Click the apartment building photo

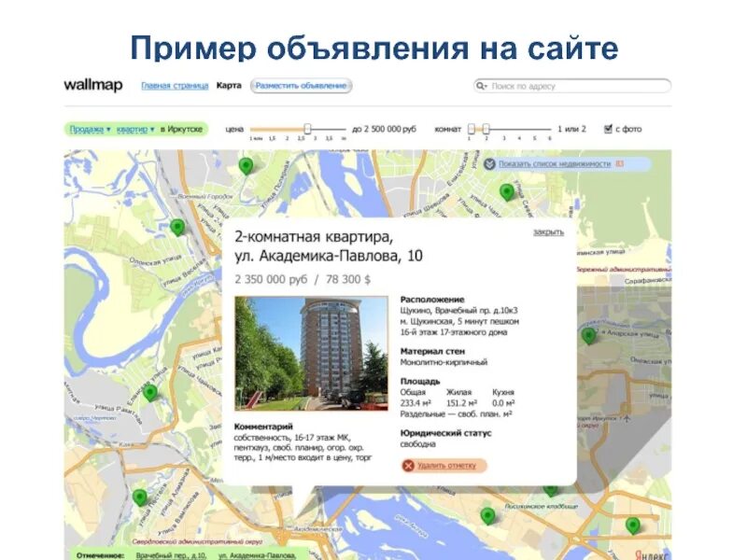[x=311, y=354]
